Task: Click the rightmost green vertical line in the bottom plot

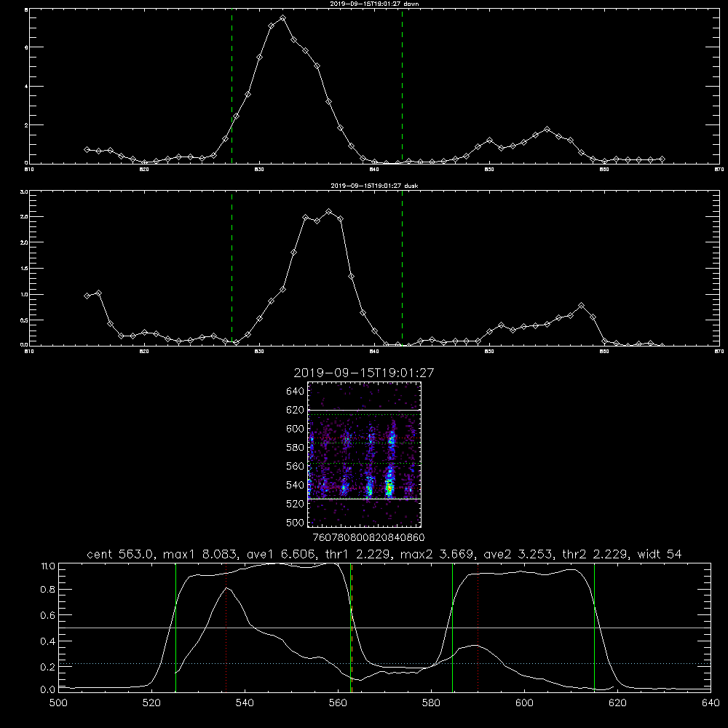Action: [594, 628]
